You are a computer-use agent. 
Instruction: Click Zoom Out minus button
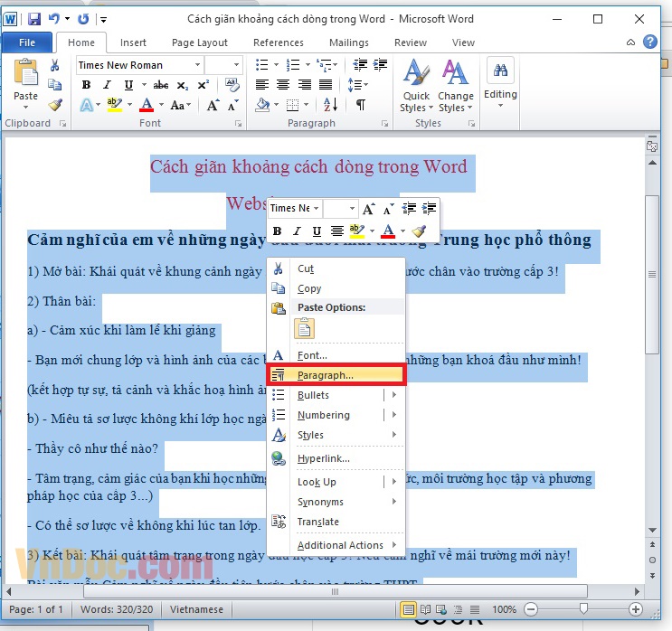coord(531,609)
